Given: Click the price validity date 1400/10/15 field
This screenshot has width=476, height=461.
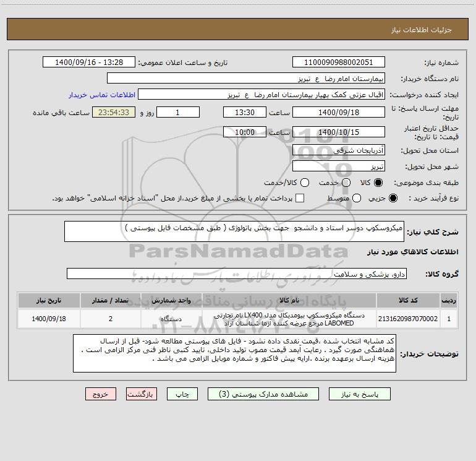Looking at the screenshot, I should coord(339,132).
